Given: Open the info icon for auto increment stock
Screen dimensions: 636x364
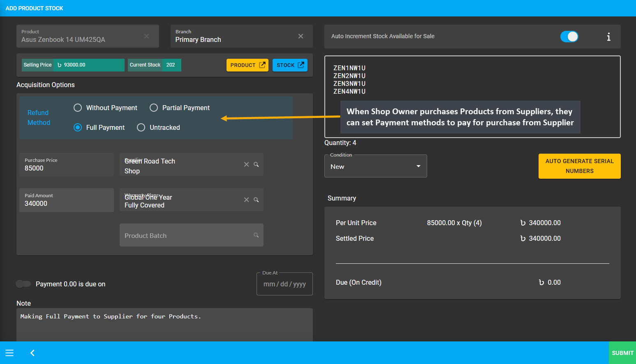Looking at the screenshot, I should [608, 37].
